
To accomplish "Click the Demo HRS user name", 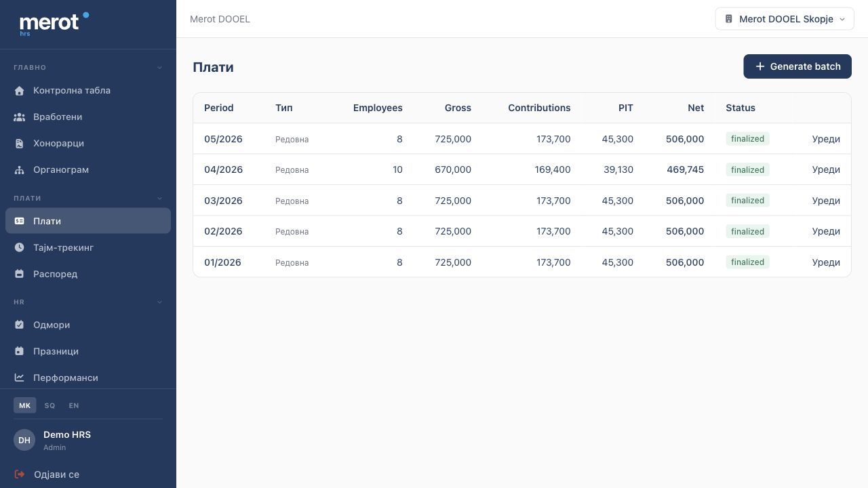I will pyautogui.click(x=67, y=434).
